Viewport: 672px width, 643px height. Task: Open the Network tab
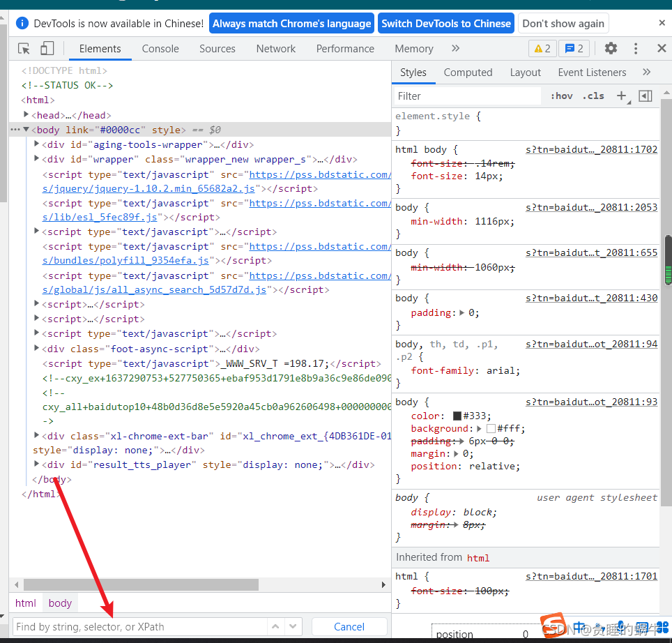point(276,48)
